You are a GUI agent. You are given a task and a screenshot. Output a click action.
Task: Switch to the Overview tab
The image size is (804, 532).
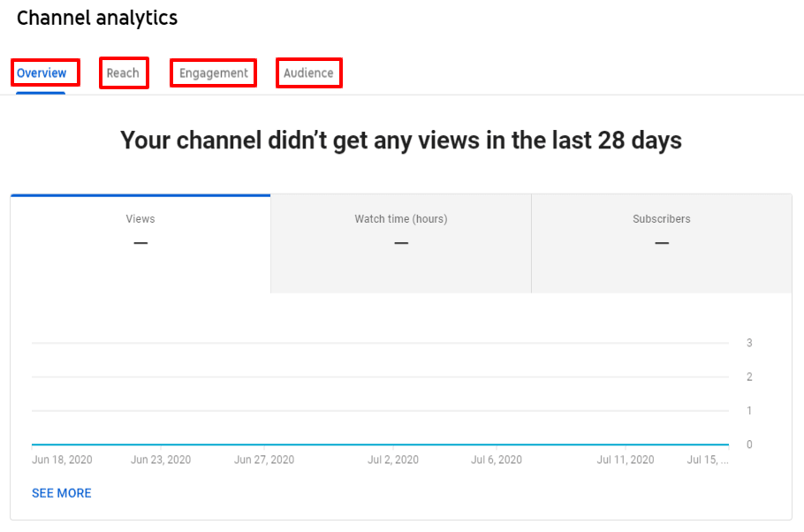(42, 73)
